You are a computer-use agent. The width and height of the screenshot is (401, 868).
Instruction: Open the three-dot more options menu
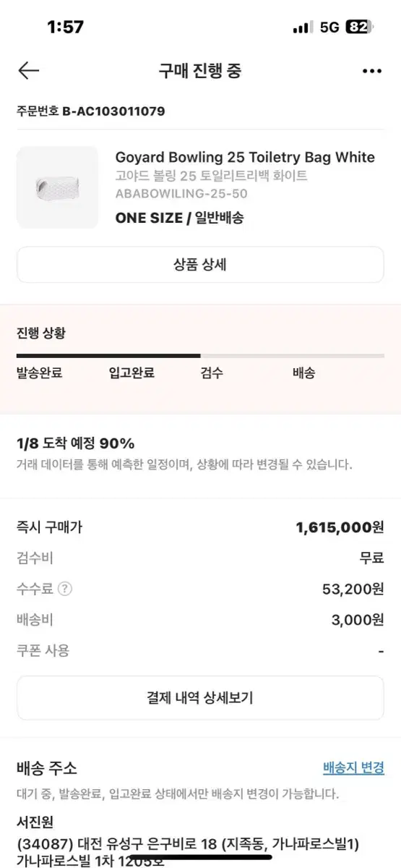click(x=371, y=71)
